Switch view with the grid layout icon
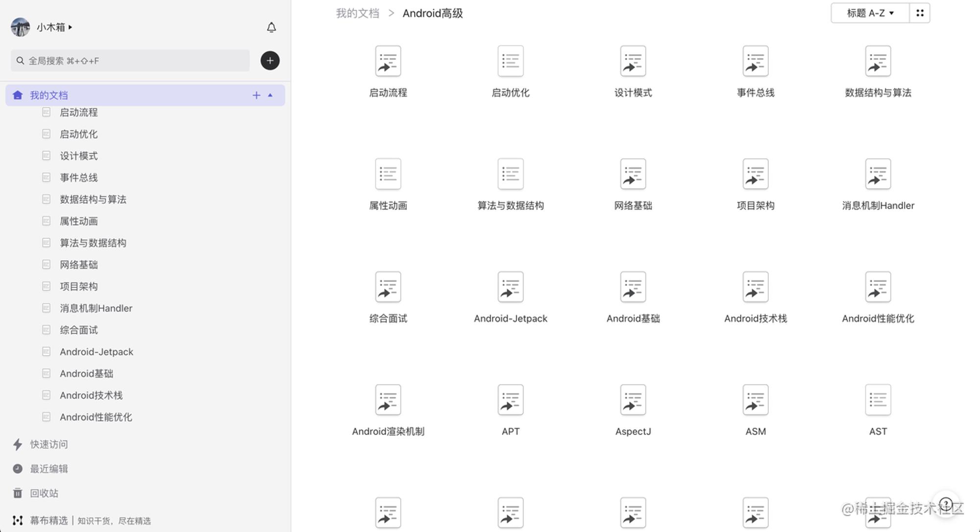Image resolution: width=980 pixels, height=532 pixels. [920, 13]
